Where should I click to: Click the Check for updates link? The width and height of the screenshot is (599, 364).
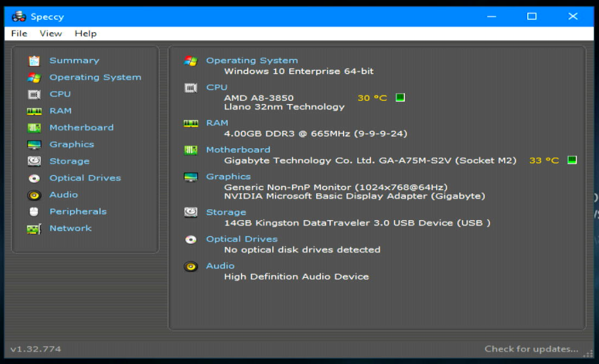coord(532,349)
